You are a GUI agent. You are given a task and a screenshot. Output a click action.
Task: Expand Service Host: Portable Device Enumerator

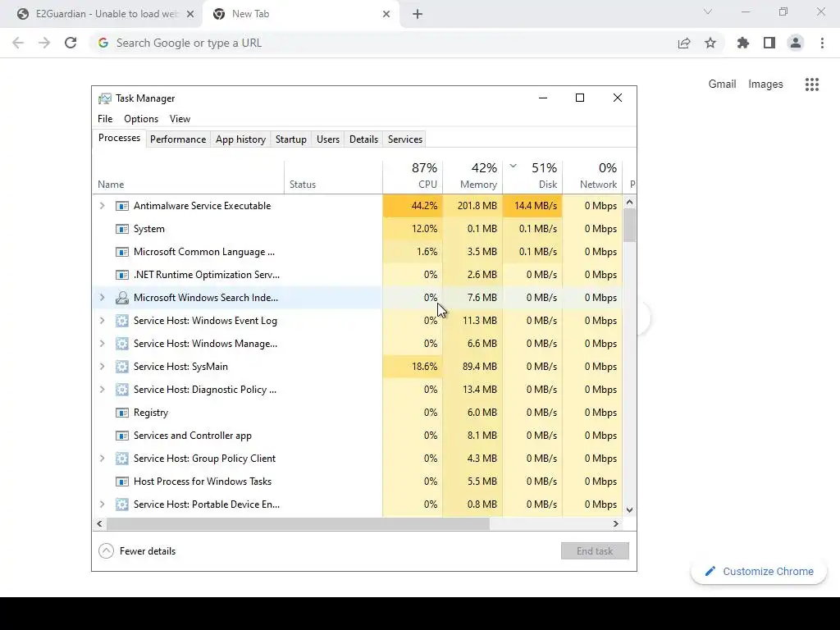tap(103, 504)
